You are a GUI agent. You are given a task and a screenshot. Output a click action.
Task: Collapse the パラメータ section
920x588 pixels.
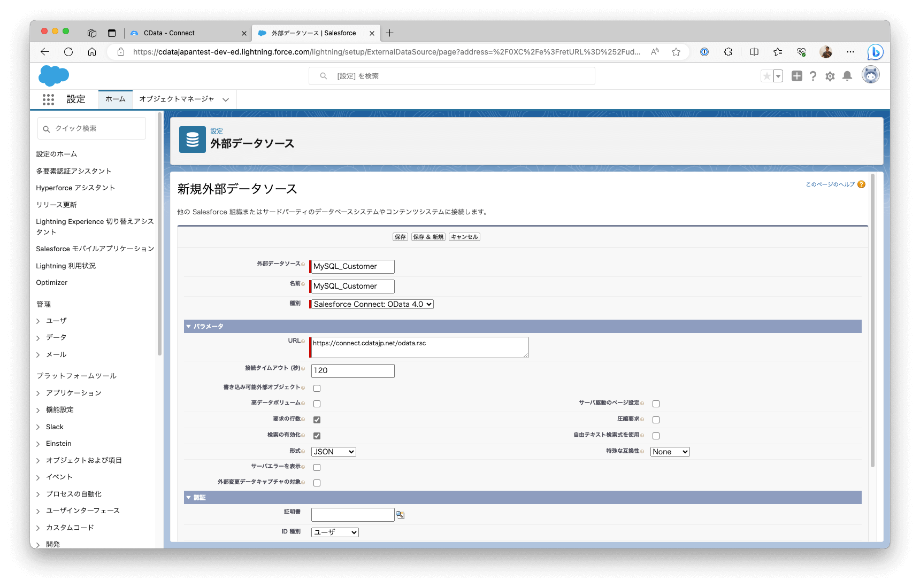click(x=189, y=326)
